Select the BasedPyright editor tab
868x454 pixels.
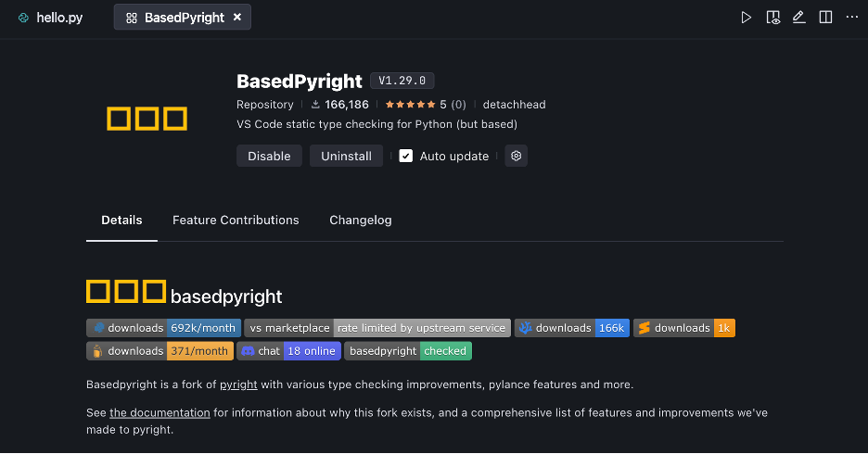(x=182, y=18)
